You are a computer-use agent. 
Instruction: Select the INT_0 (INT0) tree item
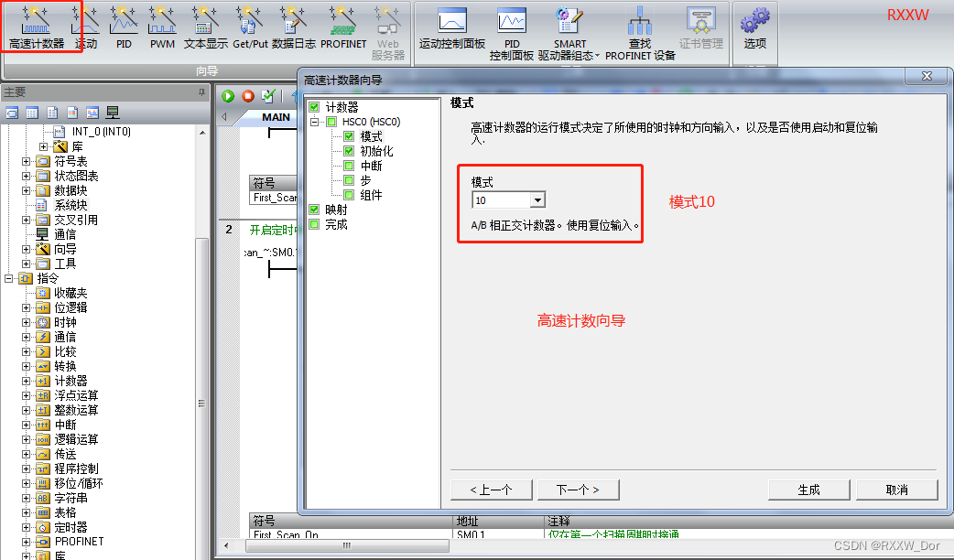click(x=101, y=132)
